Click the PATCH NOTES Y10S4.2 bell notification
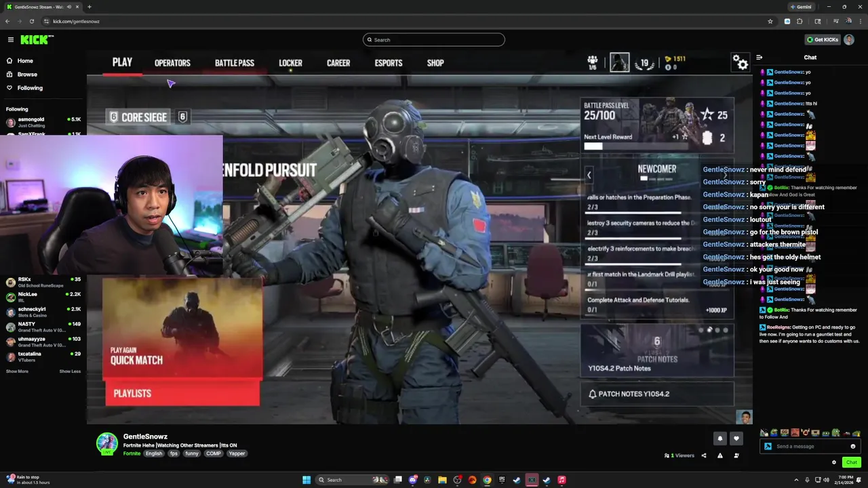This screenshot has height=488, width=868. click(656, 394)
